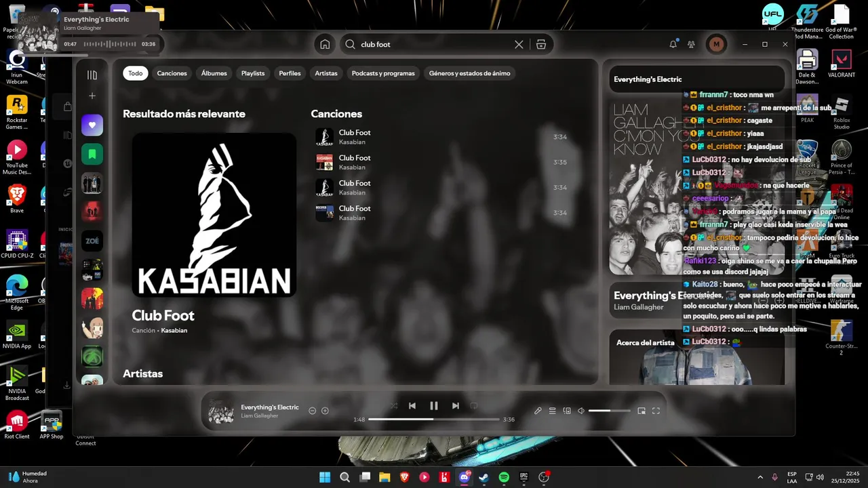Skip to the next track
This screenshot has height=488, width=868.
pyautogui.click(x=456, y=406)
